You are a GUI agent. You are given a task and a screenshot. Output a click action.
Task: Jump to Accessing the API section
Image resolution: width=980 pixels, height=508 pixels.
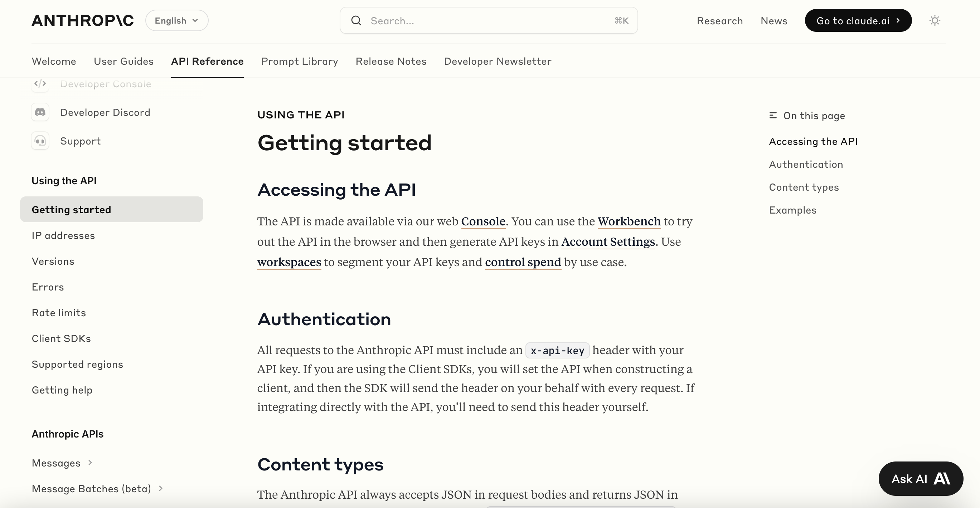click(813, 141)
